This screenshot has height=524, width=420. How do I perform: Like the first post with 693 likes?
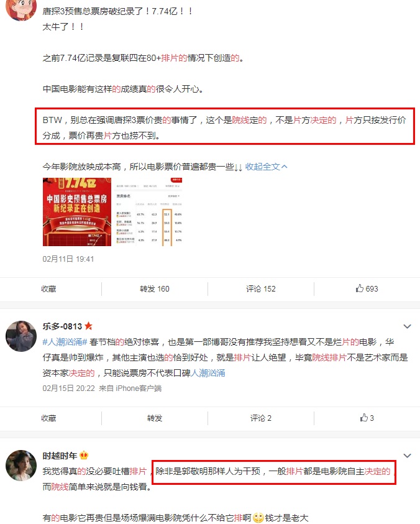(x=367, y=289)
